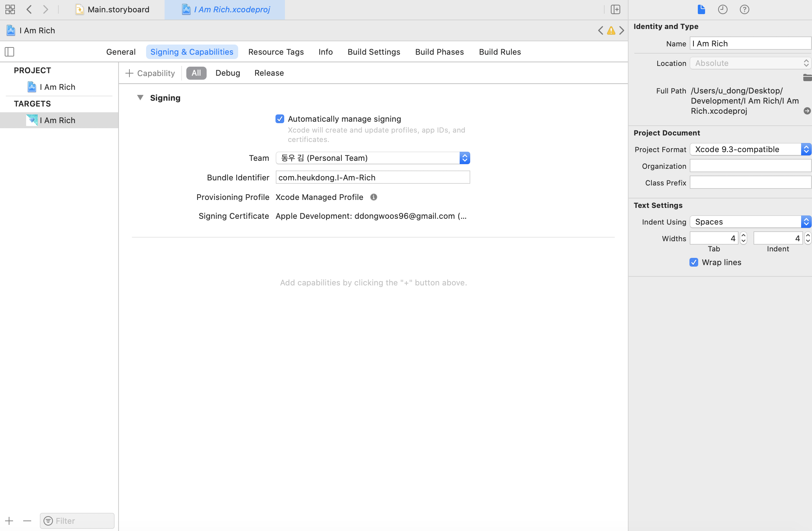Open the Team dropdown menu

[373, 158]
